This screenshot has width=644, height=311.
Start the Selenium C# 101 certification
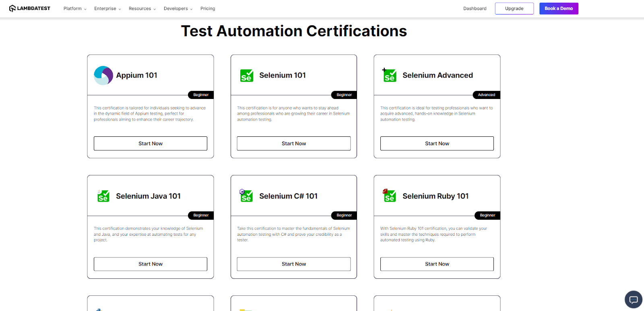[x=294, y=264]
